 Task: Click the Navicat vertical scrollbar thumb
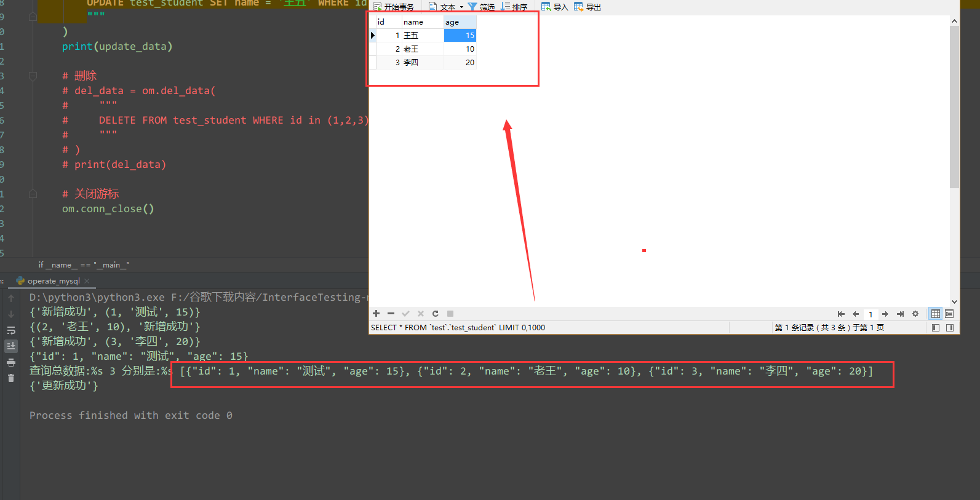tap(954, 106)
